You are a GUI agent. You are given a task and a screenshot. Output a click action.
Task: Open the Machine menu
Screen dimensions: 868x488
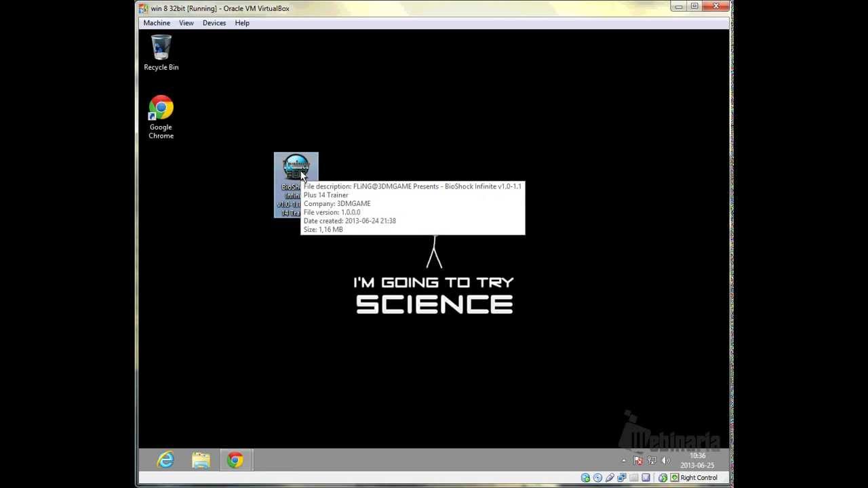(x=157, y=23)
